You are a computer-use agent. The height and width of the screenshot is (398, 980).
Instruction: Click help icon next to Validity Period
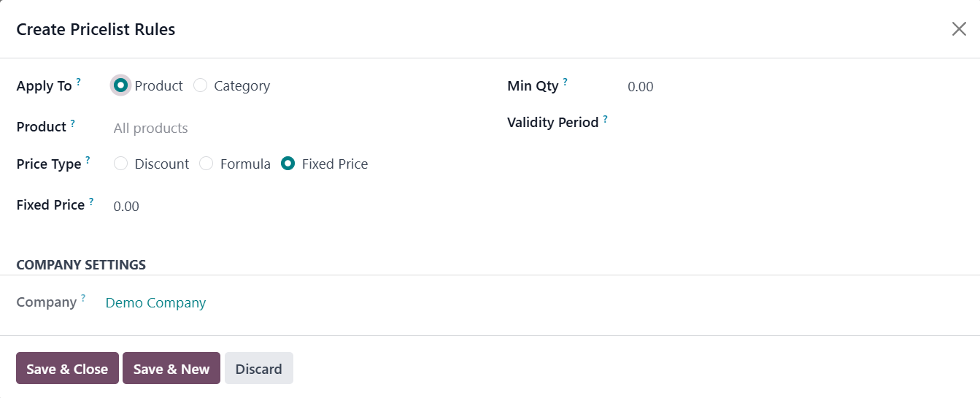(x=605, y=118)
